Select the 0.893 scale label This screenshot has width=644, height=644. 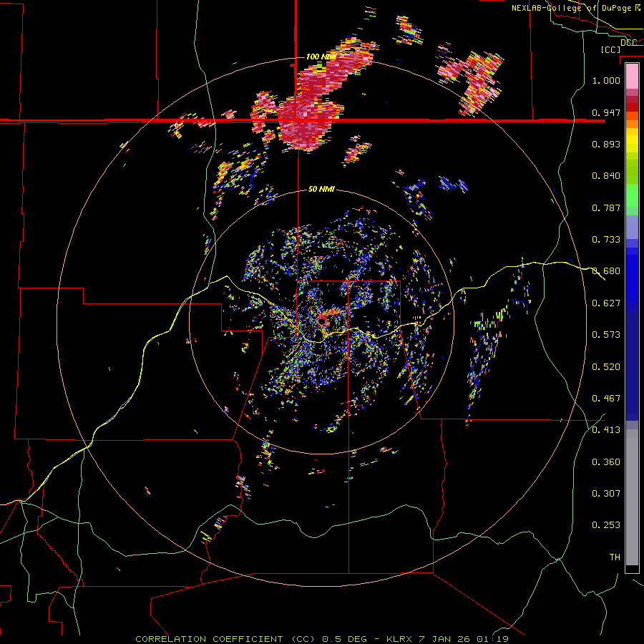(606, 144)
